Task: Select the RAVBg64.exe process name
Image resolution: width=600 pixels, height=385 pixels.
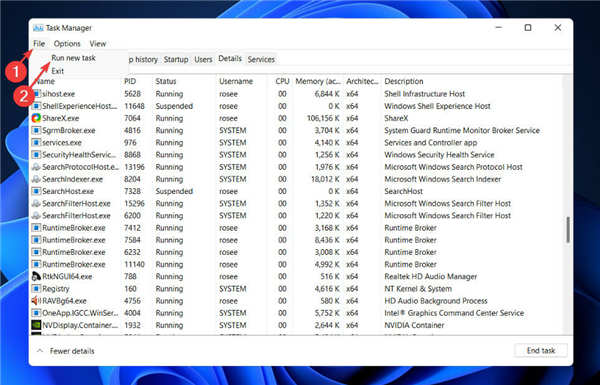Action: coord(64,301)
